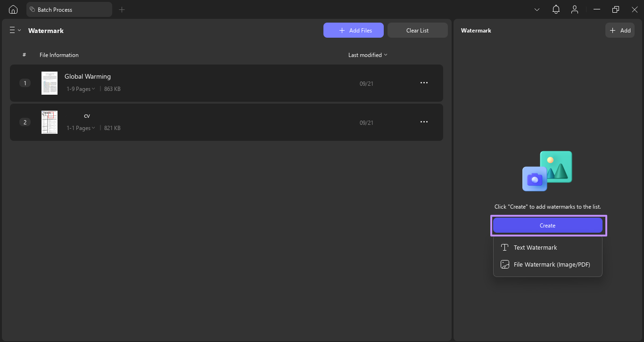Screen dimensions: 644x342
Task: Open the user account icon
Action: tap(575, 9)
